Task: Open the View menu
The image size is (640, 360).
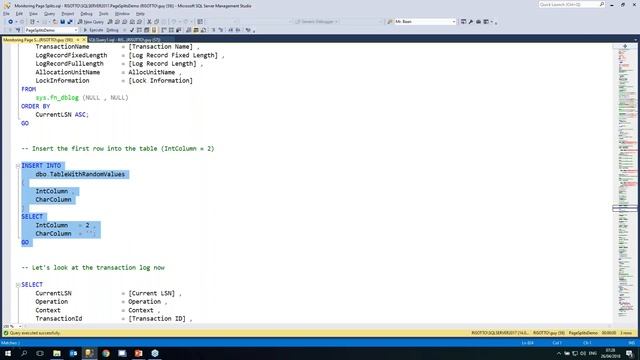Action: 33,13
